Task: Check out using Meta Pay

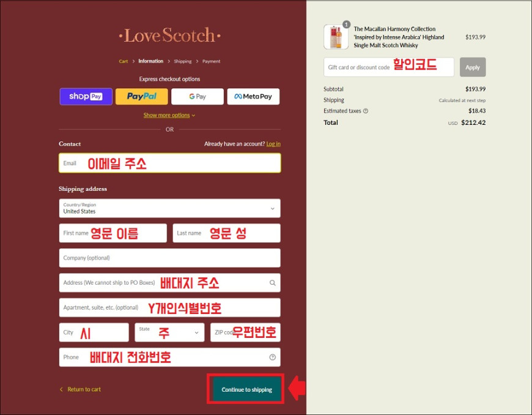Action: (x=253, y=97)
